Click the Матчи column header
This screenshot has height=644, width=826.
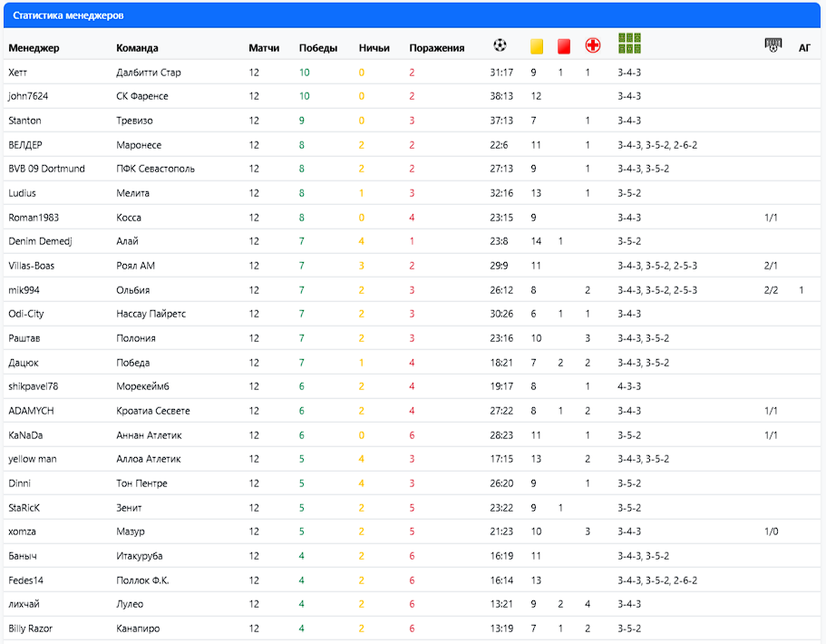[x=264, y=48]
